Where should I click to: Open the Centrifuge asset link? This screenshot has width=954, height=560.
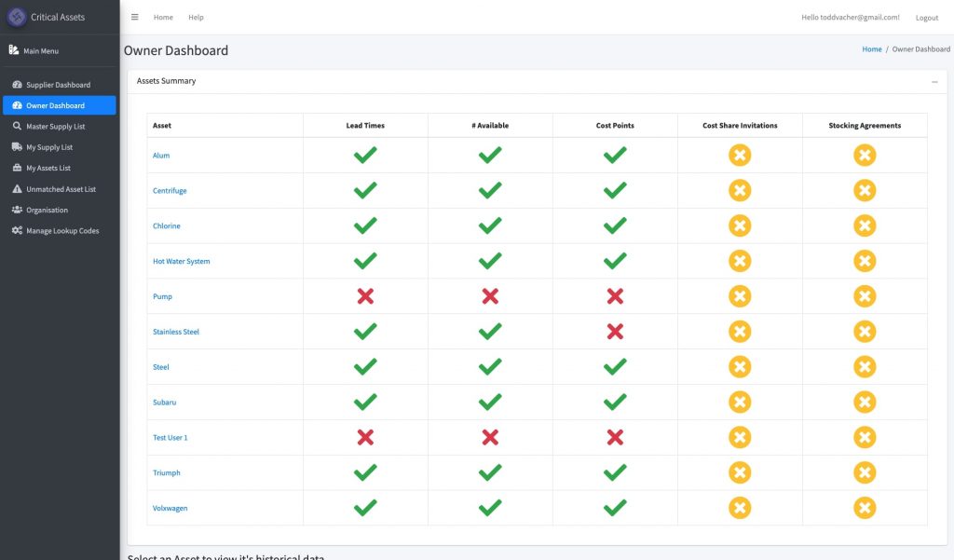170,191
